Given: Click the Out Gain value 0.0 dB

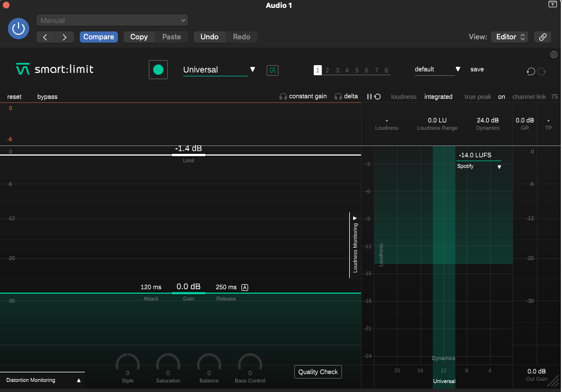Looking at the screenshot, I should [x=537, y=371].
